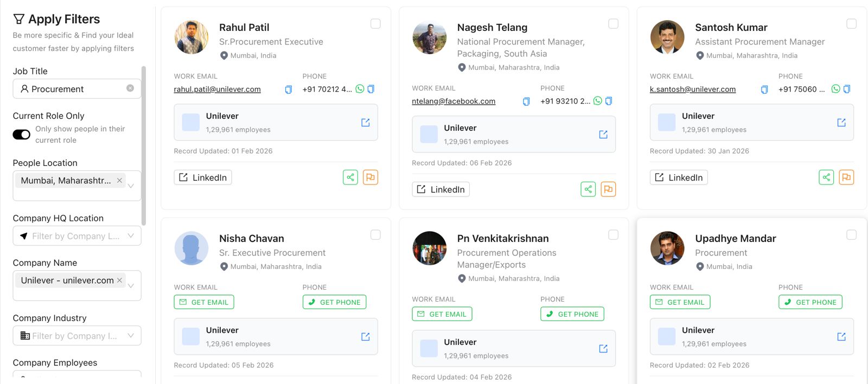Click Nisha Chavan's placeholder avatar
This screenshot has width=868, height=384.
[192, 248]
